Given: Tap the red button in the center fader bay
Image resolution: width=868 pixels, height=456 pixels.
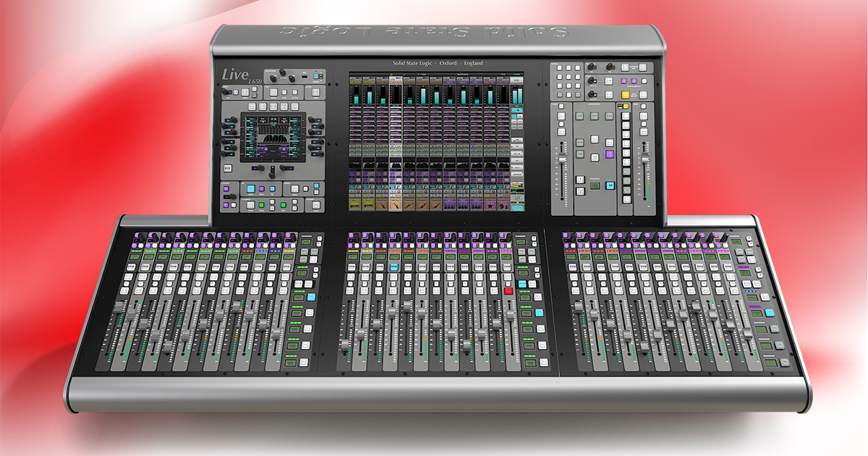Looking at the screenshot, I should point(508,290).
